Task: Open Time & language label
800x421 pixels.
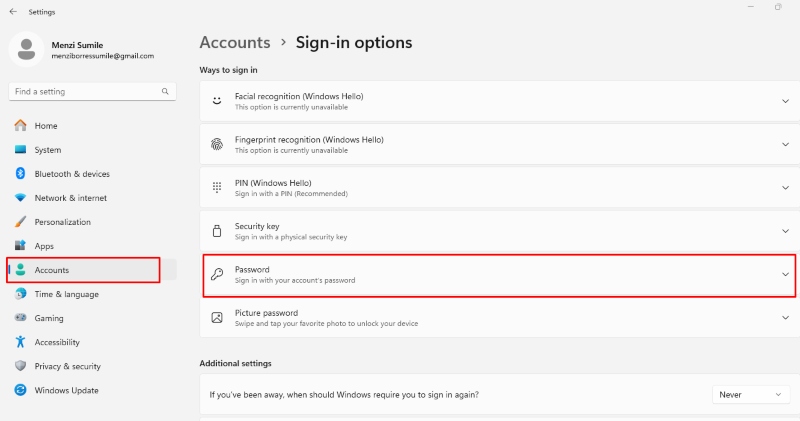Action: click(x=66, y=294)
